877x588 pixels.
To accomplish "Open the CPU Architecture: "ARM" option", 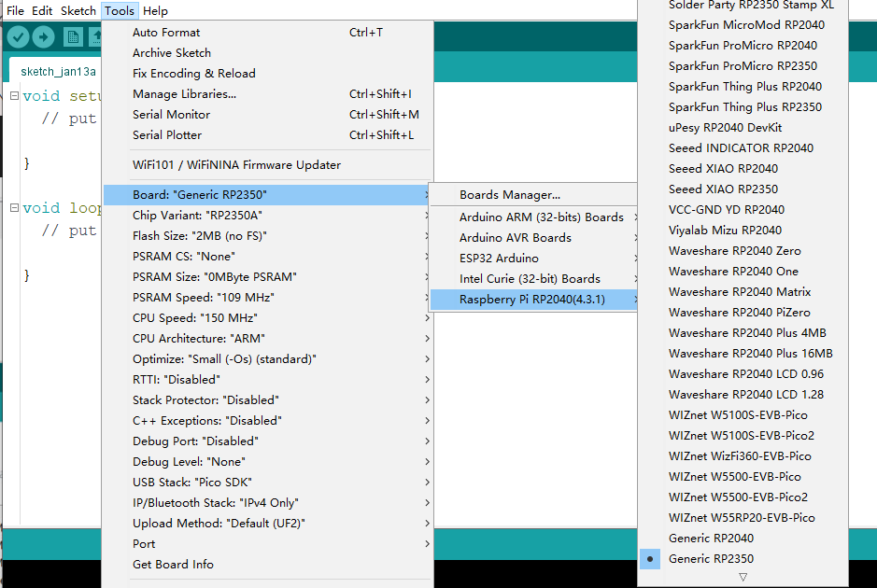I will (268, 339).
